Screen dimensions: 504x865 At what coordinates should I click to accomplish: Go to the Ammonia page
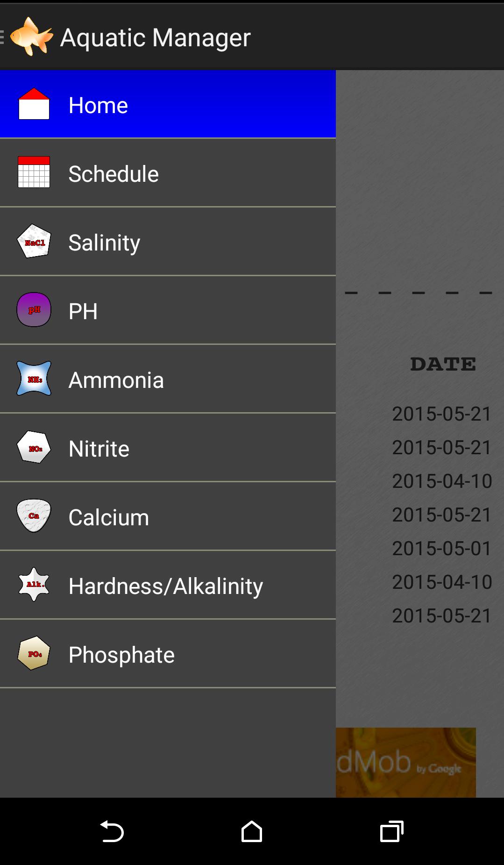pos(116,380)
